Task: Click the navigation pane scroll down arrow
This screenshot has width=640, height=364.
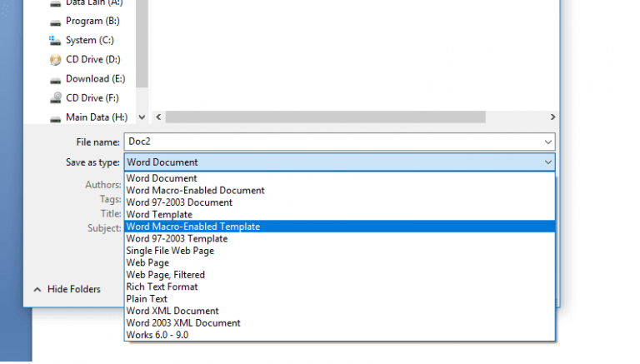Action: 142,117
